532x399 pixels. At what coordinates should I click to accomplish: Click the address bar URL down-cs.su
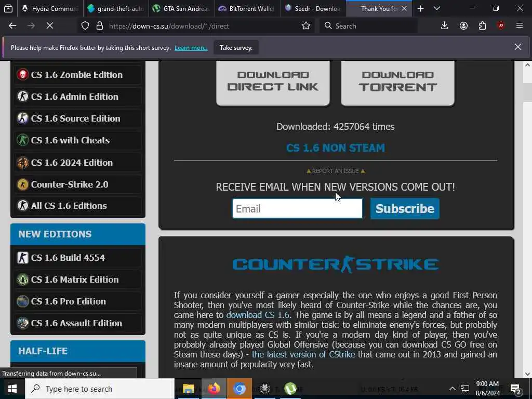click(169, 26)
